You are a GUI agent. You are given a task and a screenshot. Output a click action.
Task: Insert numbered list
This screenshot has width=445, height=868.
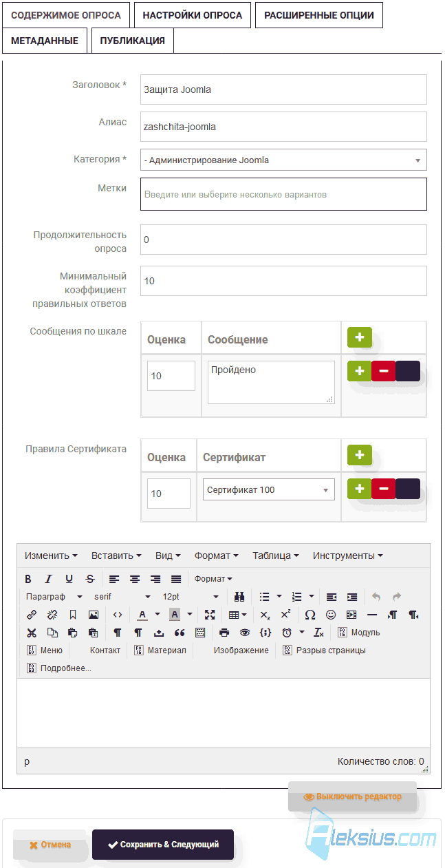[x=296, y=597]
